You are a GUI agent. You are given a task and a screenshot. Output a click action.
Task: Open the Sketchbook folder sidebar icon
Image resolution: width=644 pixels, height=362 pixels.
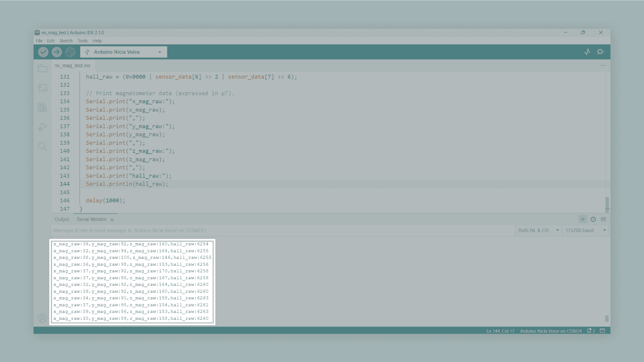pyautogui.click(x=42, y=68)
